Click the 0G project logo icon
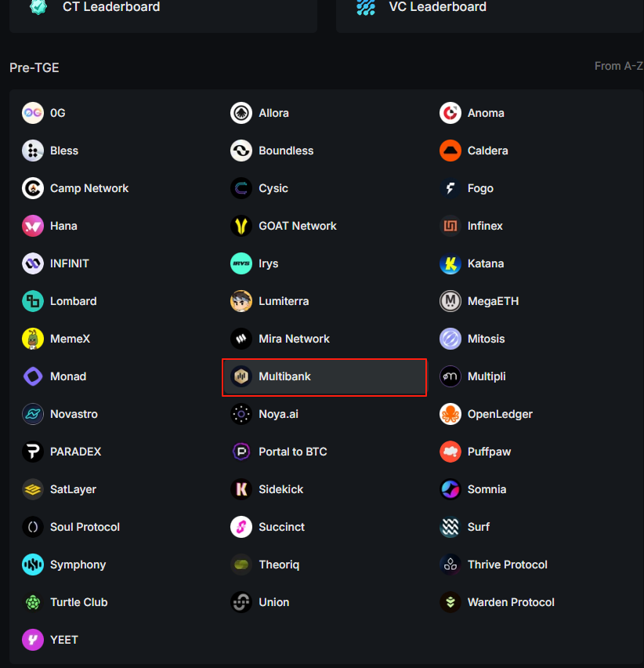Screen dimensions: 644x668 point(33,113)
